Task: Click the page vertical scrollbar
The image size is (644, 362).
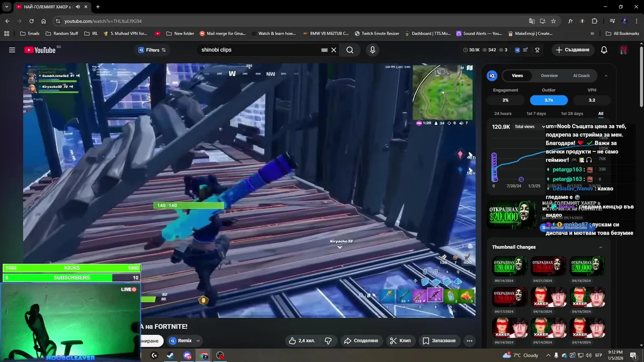Action: tap(641, 75)
